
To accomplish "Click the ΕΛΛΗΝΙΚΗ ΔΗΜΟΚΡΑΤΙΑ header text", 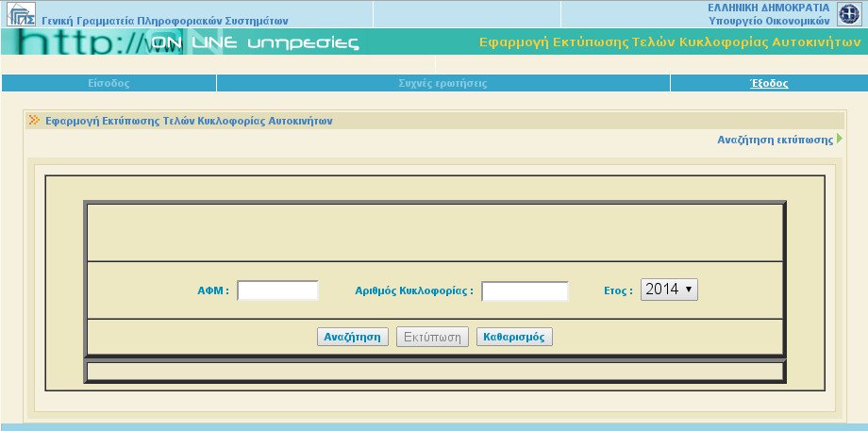I will click(768, 7).
